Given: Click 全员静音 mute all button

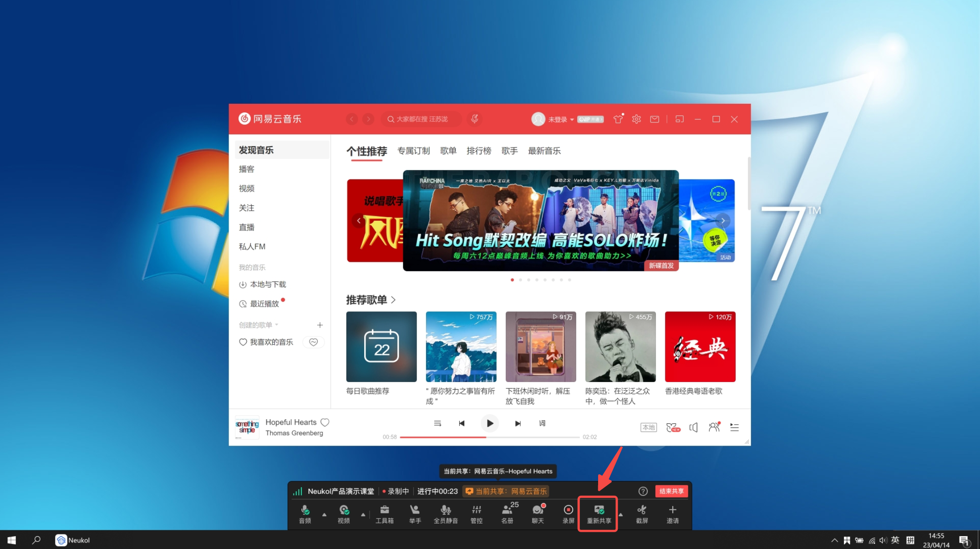Looking at the screenshot, I should point(446,514).
